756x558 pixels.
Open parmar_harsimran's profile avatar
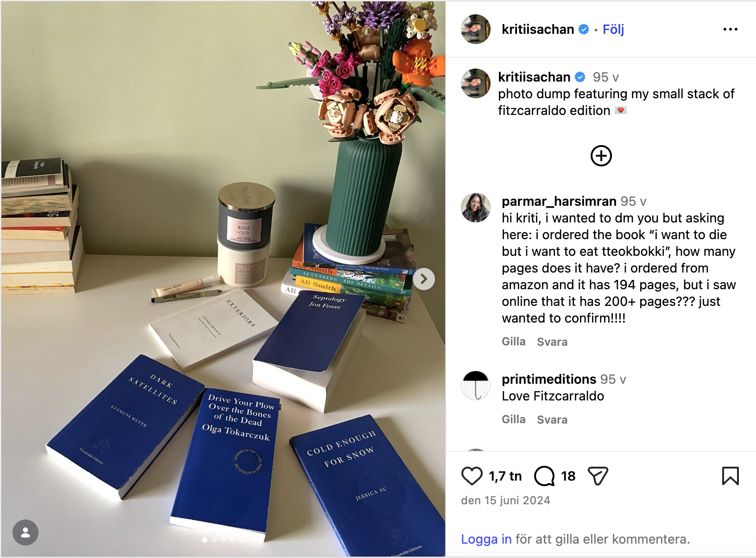[476, 208]
